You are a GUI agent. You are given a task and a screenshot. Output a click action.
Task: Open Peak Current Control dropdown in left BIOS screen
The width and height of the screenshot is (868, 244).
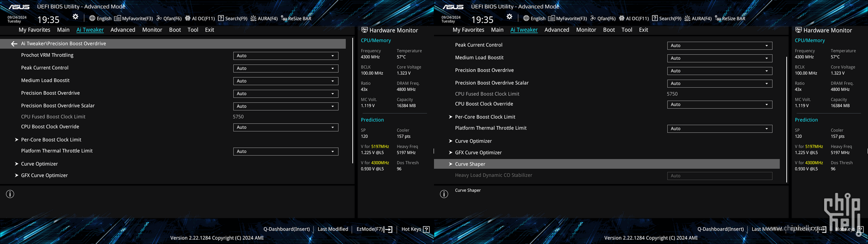point(286,69)
